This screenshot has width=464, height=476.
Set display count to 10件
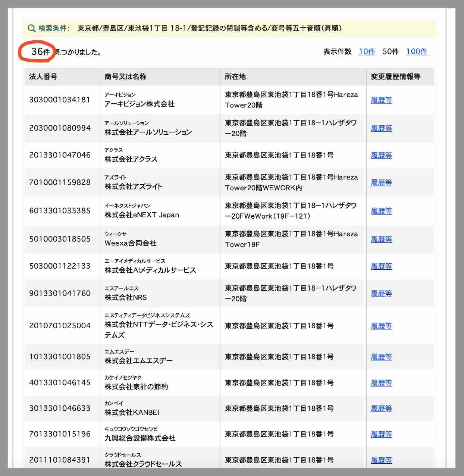coord(367,52)
